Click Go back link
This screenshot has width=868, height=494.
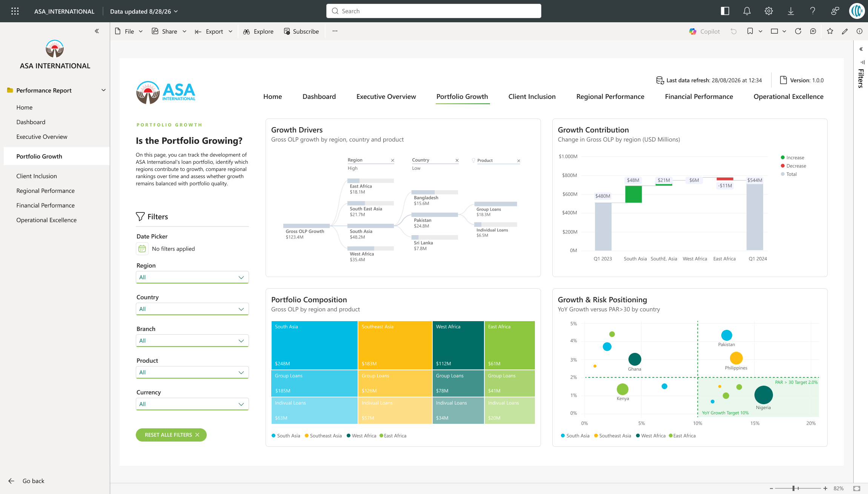tap(26, 481)
